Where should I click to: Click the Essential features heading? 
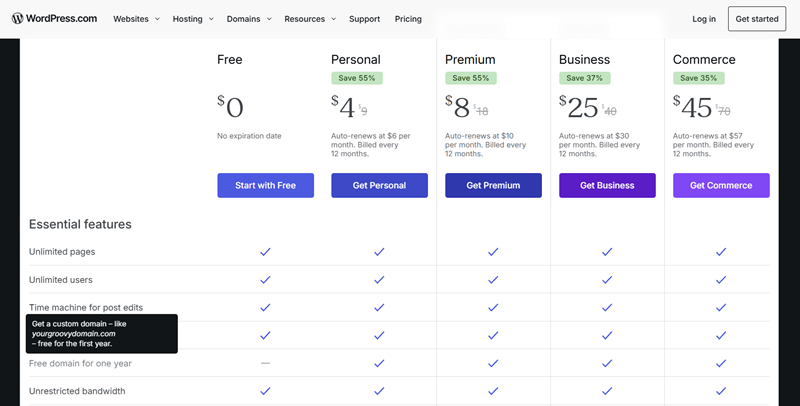[80, 224]
